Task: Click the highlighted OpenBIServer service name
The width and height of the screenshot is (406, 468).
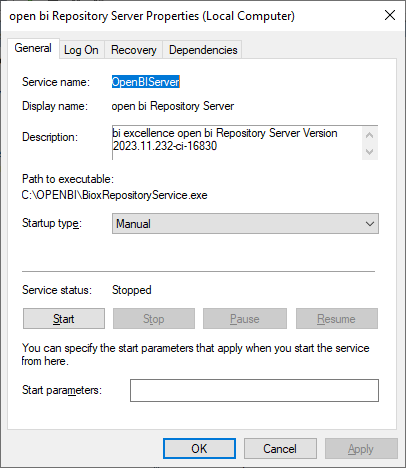Action: click(x=146, y=82)
